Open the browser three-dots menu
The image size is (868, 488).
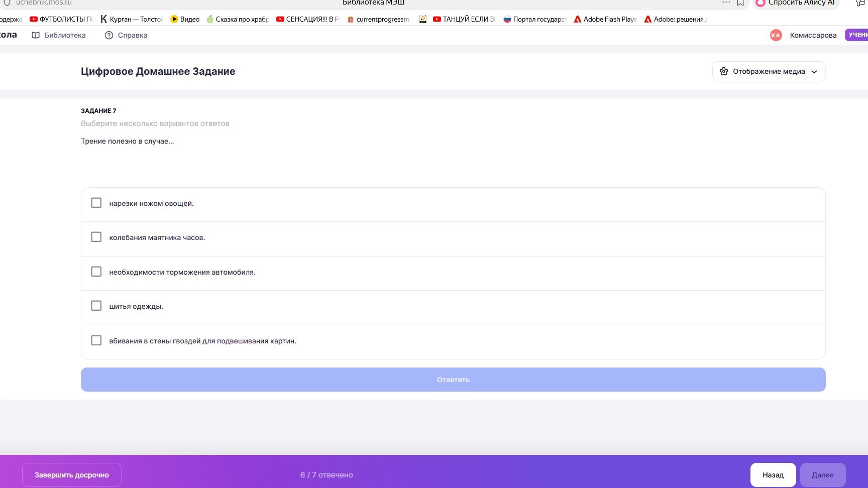726,3
